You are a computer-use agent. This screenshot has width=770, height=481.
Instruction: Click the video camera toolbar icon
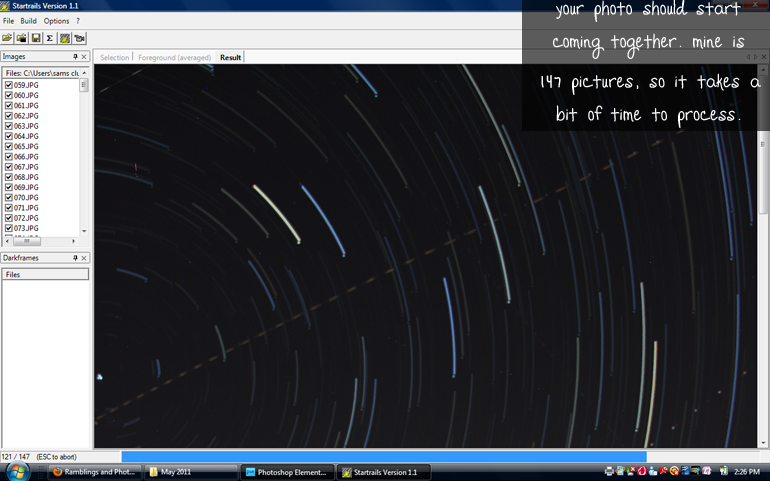tap(79, 38)
